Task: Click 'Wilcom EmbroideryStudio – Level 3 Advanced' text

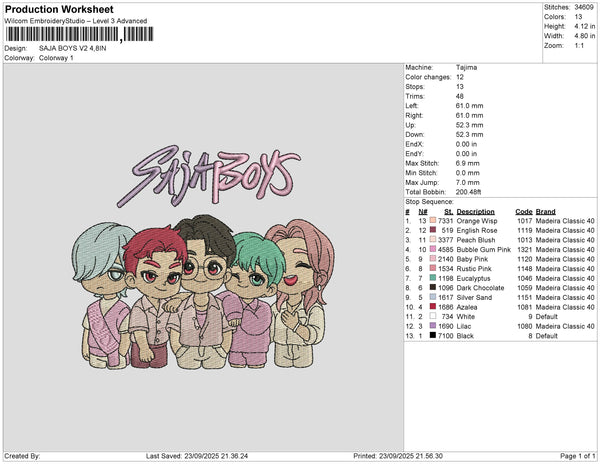Action: (x=76, y=21)
